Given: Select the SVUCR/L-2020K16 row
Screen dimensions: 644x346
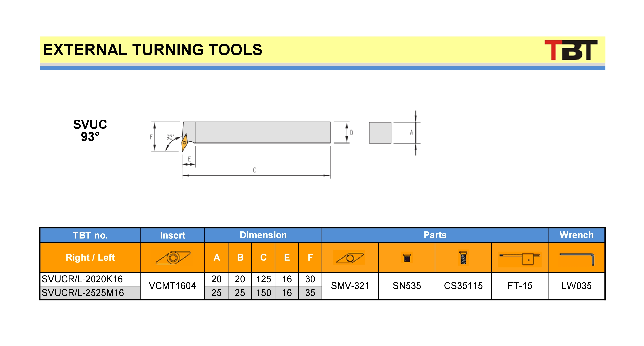Looking at the screenshot, I should click(x=82, y=279).
